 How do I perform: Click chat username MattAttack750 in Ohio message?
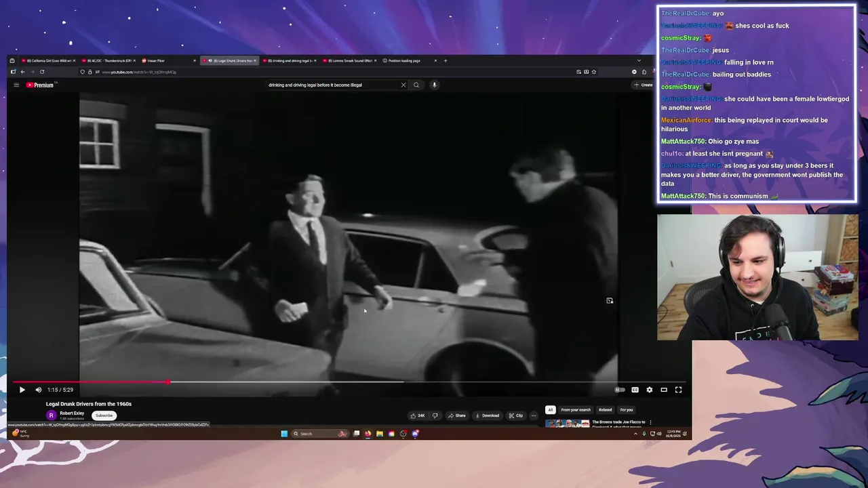click(x=683, y=141)
